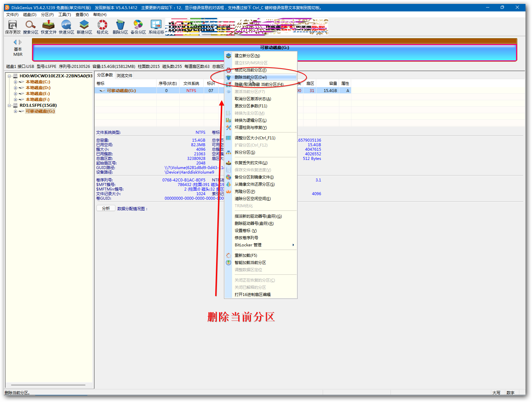Open the 帮助(H) menu

[100, 15]
